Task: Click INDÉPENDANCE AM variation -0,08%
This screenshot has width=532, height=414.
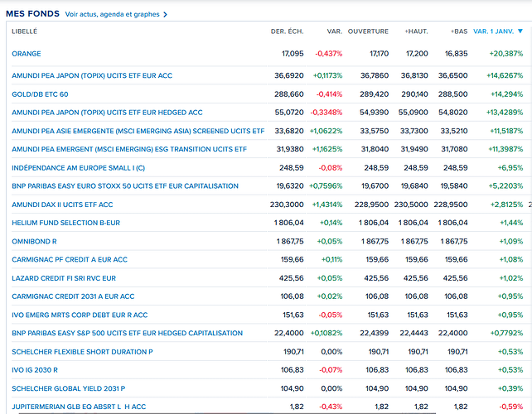Action: (x=331, y=168)
